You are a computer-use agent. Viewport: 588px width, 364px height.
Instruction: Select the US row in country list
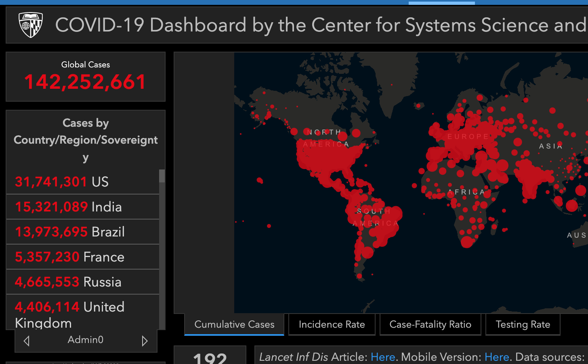click(83, 182)
